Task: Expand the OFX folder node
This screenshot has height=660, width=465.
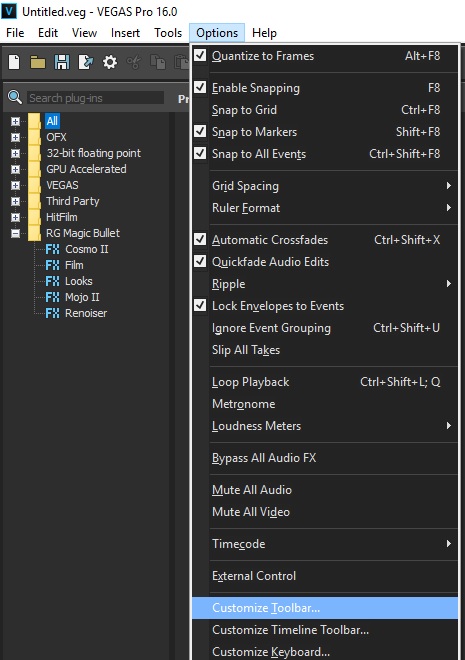Action: [x=16, y=137]
